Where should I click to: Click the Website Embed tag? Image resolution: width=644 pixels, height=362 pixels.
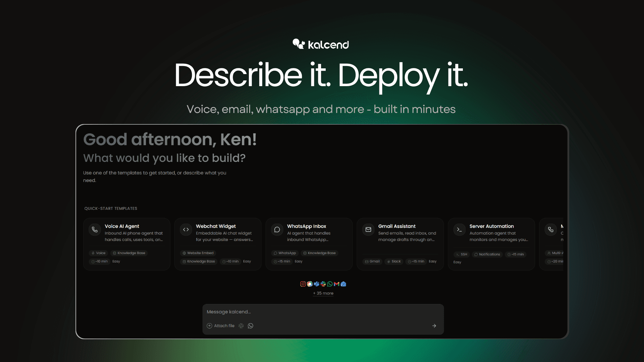pyautogui.click(x=198, y=253)
